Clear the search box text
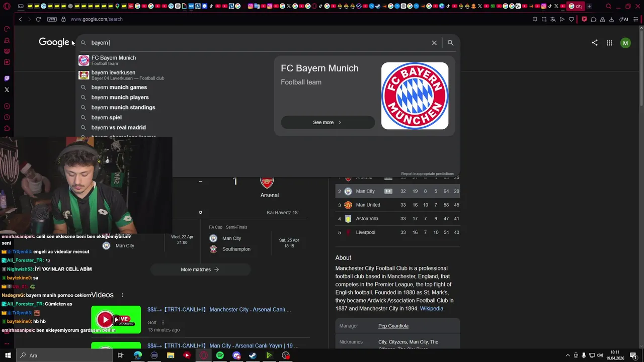This screenshot has height=362, width=644. pyautogui.click(x=434, y=43)
